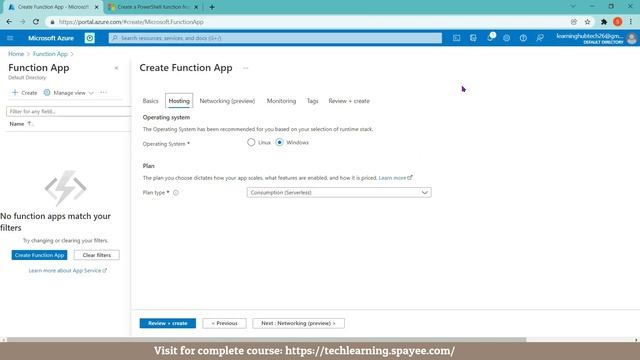640x360 pixels.
Task: Open the Help question mark icon
Action: pyautogui.click(x=523, y=38)
